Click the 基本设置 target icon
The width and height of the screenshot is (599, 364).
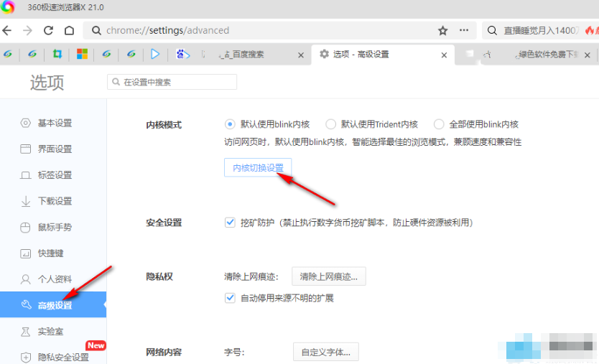pyautogui.click(x=25, y=123)
